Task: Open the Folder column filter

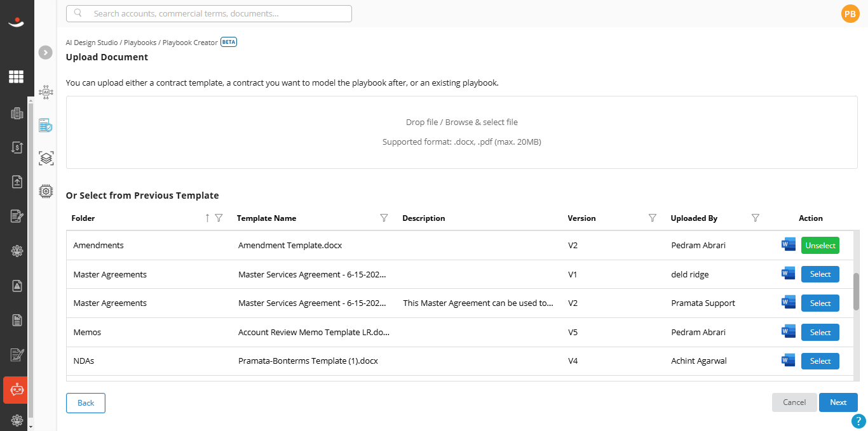Action: (219, 218)
